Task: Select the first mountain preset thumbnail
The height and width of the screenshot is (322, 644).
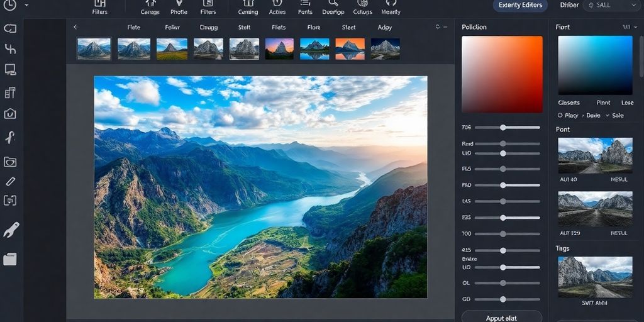Action: click(94, 49)
